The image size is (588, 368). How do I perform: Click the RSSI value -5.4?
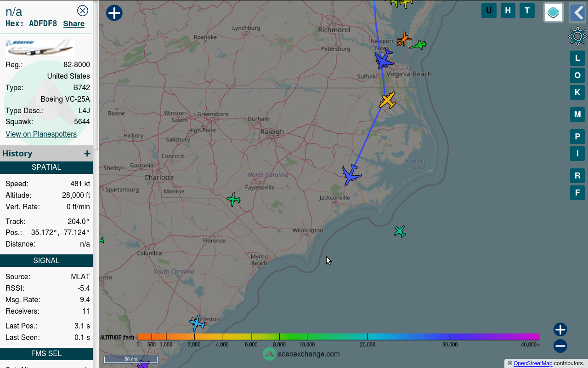(x=84, y=288)
